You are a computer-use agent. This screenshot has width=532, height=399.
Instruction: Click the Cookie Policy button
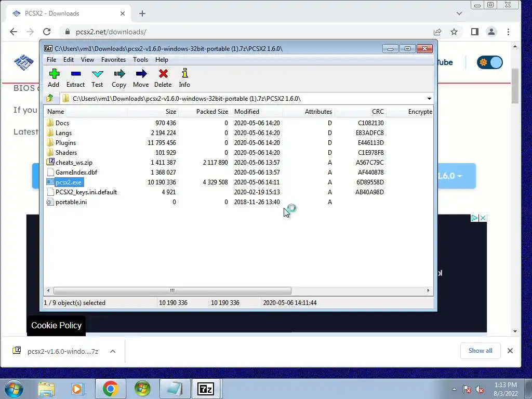(x=56, y=325)
